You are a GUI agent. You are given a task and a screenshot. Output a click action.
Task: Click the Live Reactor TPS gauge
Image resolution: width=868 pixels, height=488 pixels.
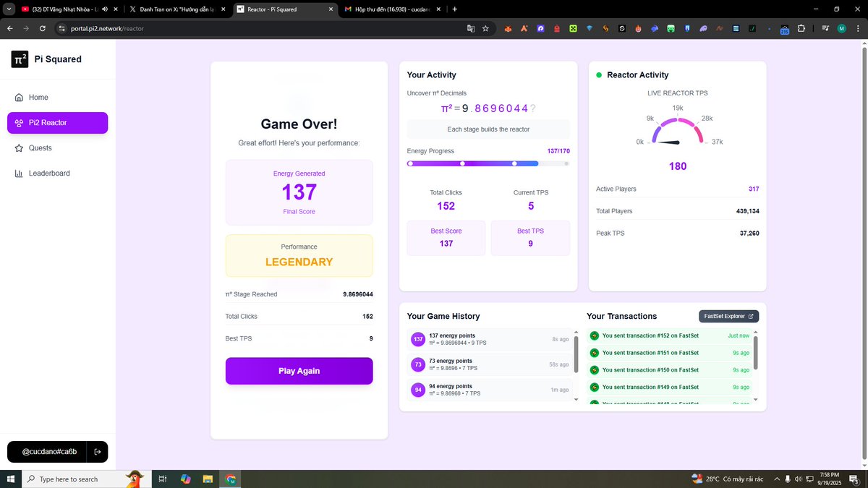coord(678,132)
